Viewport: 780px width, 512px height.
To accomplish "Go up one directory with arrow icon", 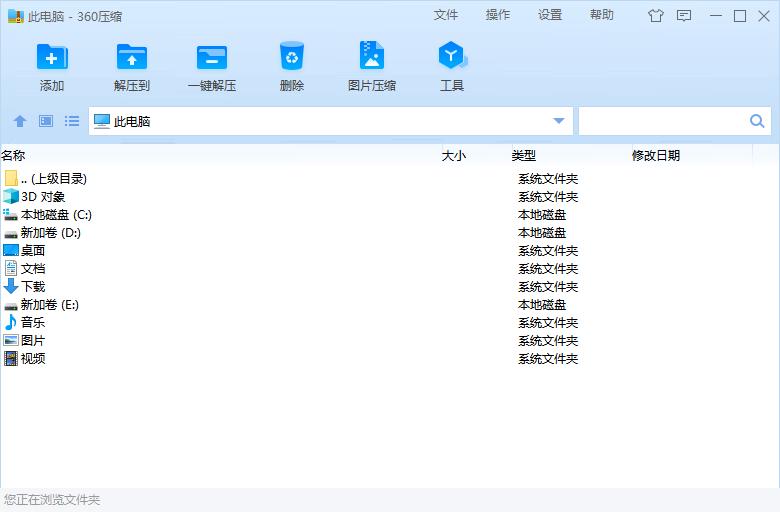I will click(20, 121).
